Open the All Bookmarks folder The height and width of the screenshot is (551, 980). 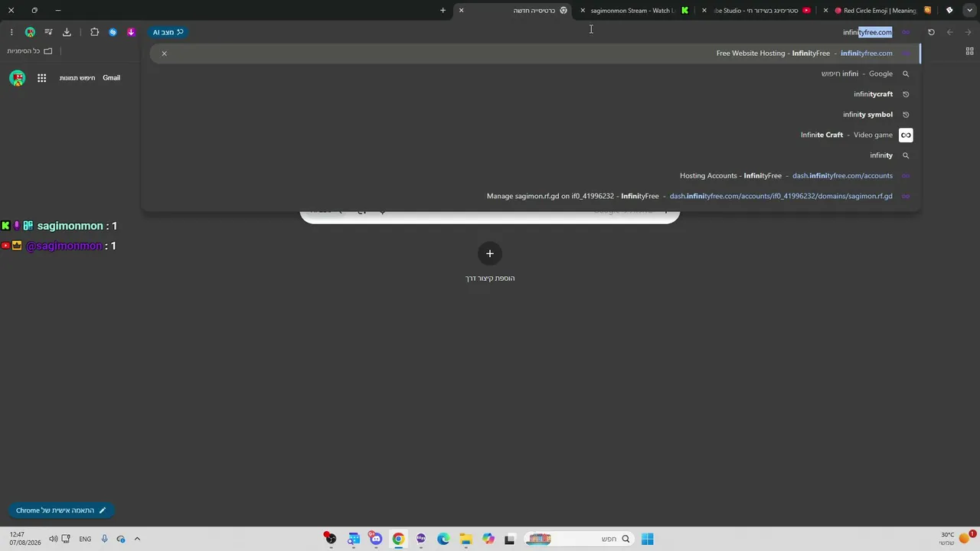tap(30, 51)
